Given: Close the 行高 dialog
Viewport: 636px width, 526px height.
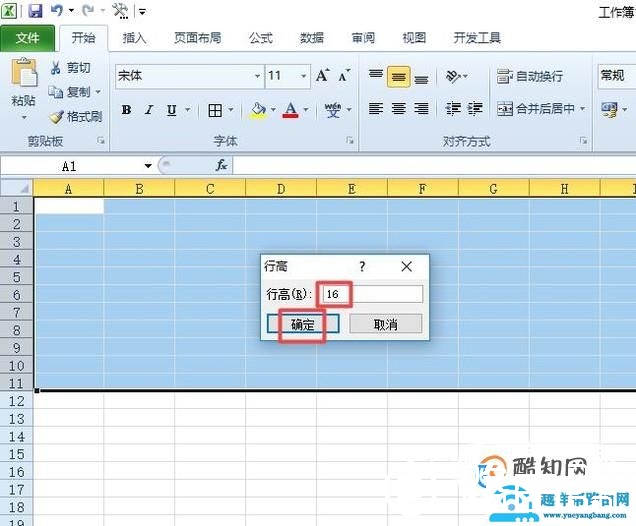Looking at the screenshot, I should pyautogui.click(x=406, y=266).
